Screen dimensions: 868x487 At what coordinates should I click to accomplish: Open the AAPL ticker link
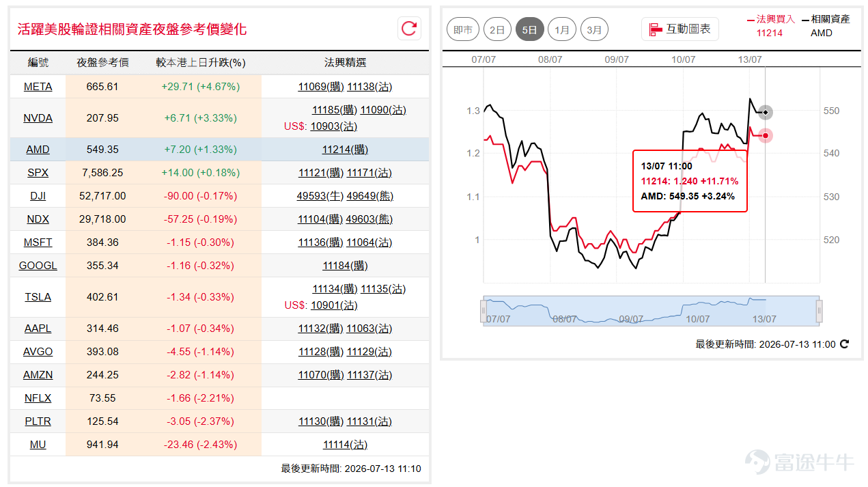[x=38, y=329]
